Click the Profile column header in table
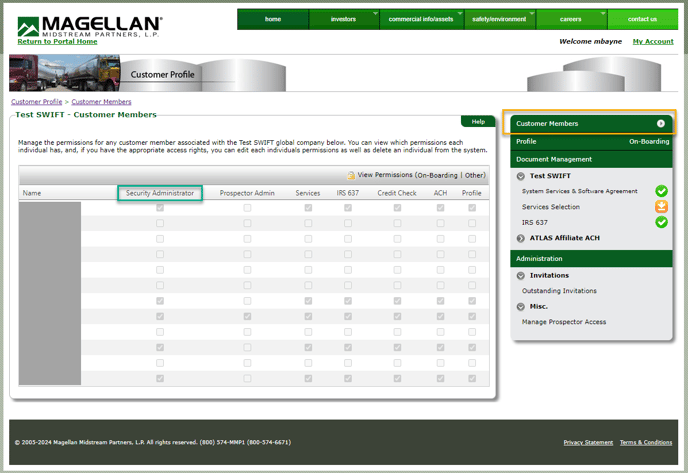688x473 pixels. (471, 193)
